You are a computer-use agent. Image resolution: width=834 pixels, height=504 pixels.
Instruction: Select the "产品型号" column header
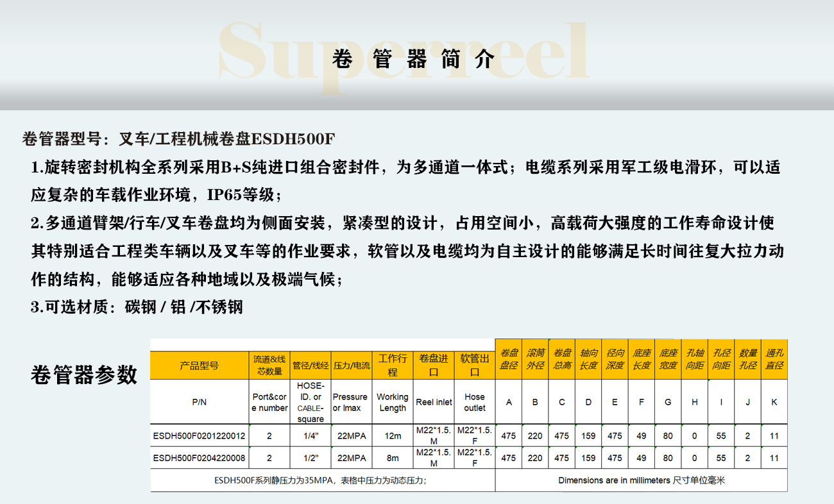point(199,365)
